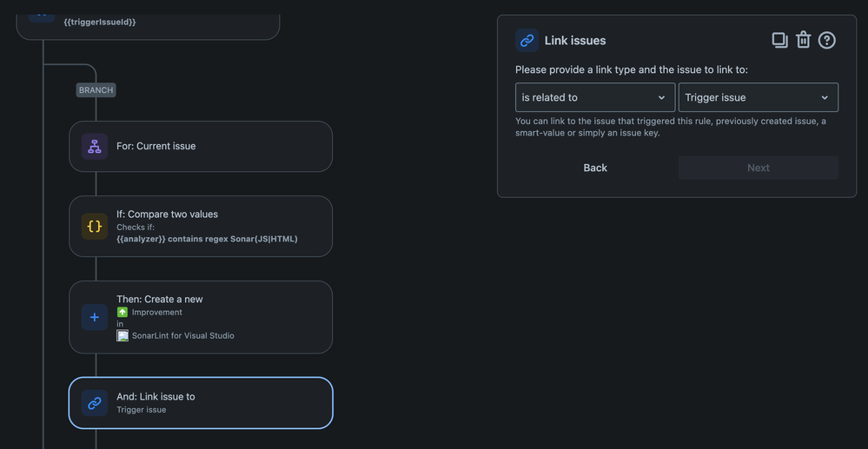Expand link type chevron arrow
Viewport: 868px width, 449px height.
[661, 97]
